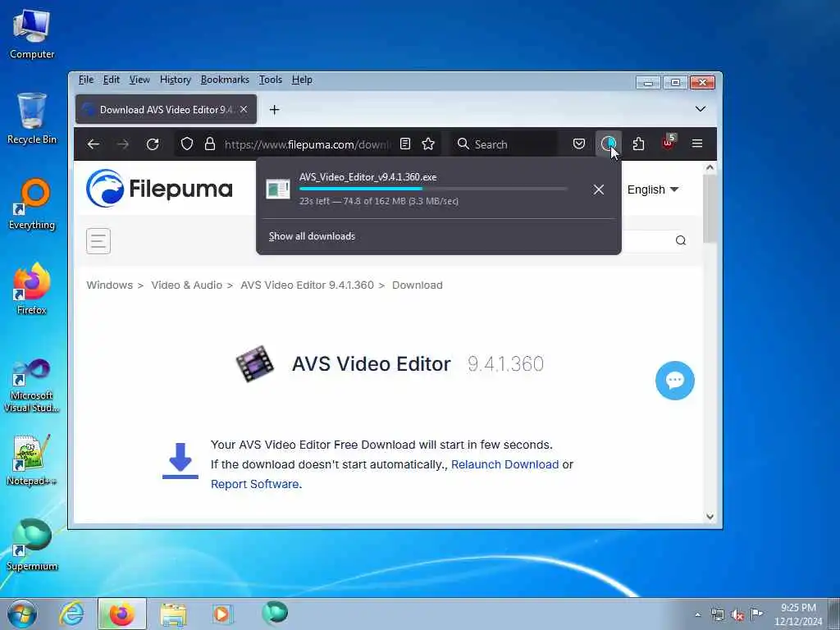
Task: Open the Help menu
Action: [302, 80]
